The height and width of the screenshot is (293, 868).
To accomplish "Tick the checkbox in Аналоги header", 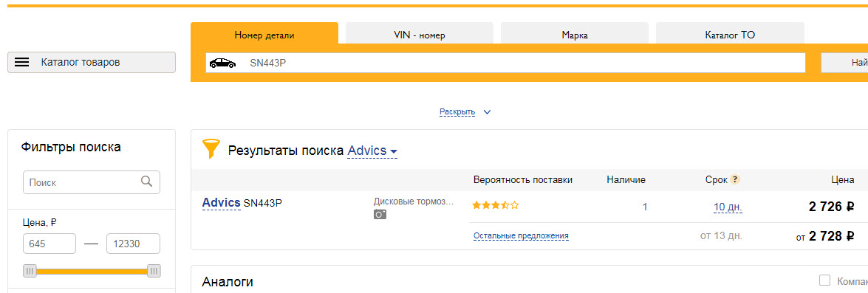I will (825, 280).
